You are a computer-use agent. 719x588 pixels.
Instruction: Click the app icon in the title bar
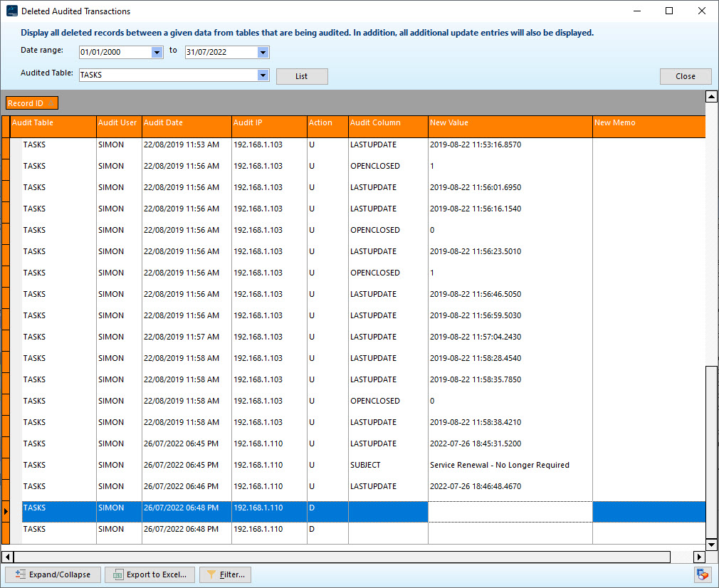click(x=11, y=11)
